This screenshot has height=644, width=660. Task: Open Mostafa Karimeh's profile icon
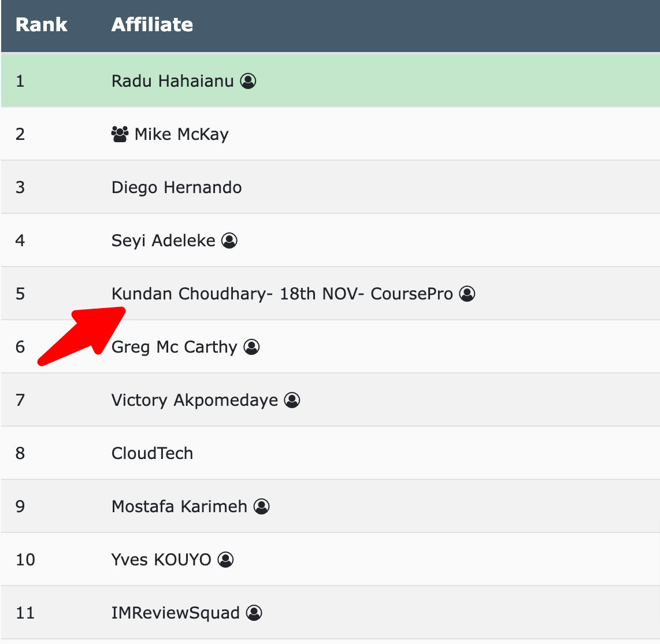pos(261,507)
